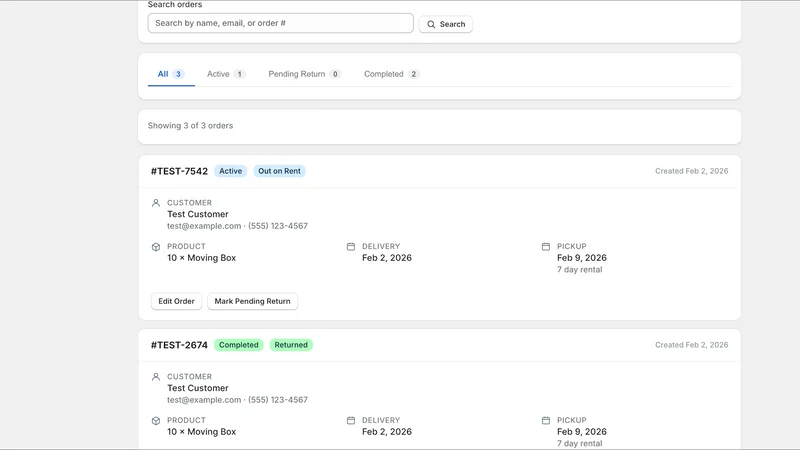This screenshot has width=800, height=450.
Task: Click the magnifier icon in Search button
Action: (431, 24)
